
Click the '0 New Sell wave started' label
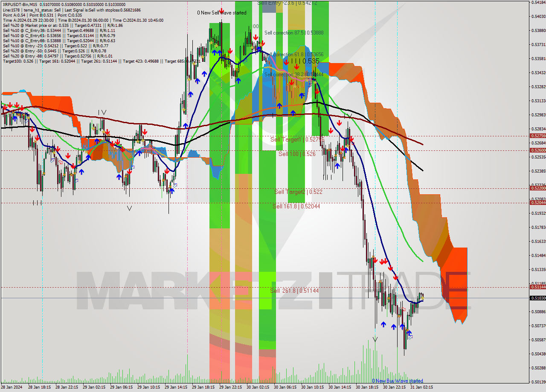[221, 13]
